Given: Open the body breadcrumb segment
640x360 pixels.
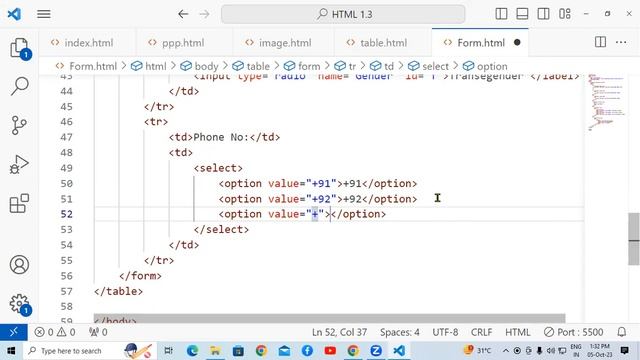Looking at the screenshot, I should pyautogui.click(x=199, y=66).
